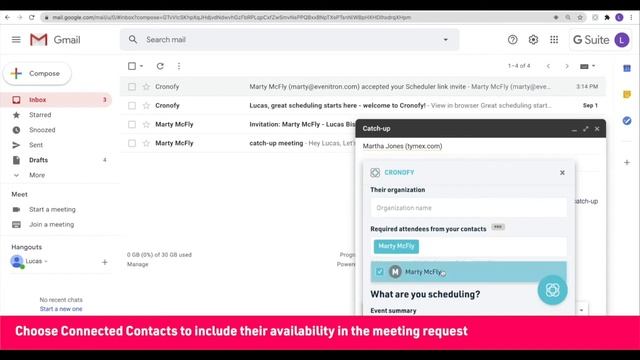Select the Invitation email checkbox
Screen dimensions: 640x360
(x=132, y=124)
